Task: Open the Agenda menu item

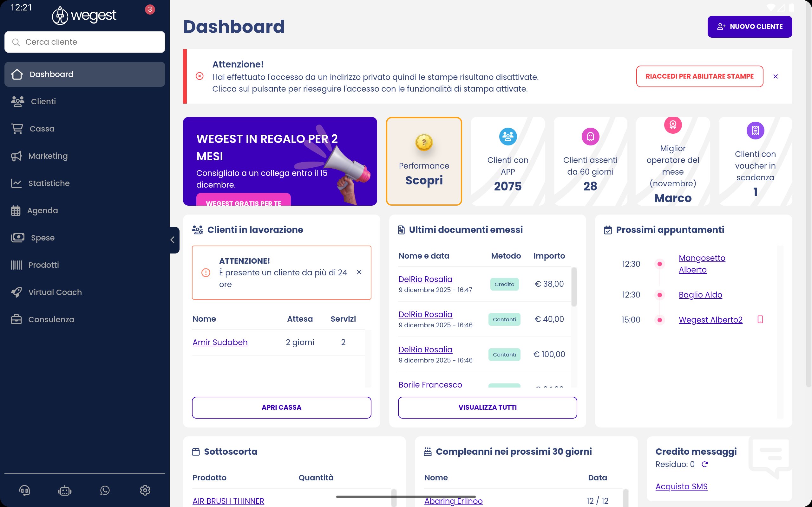Action: point(43,211)
